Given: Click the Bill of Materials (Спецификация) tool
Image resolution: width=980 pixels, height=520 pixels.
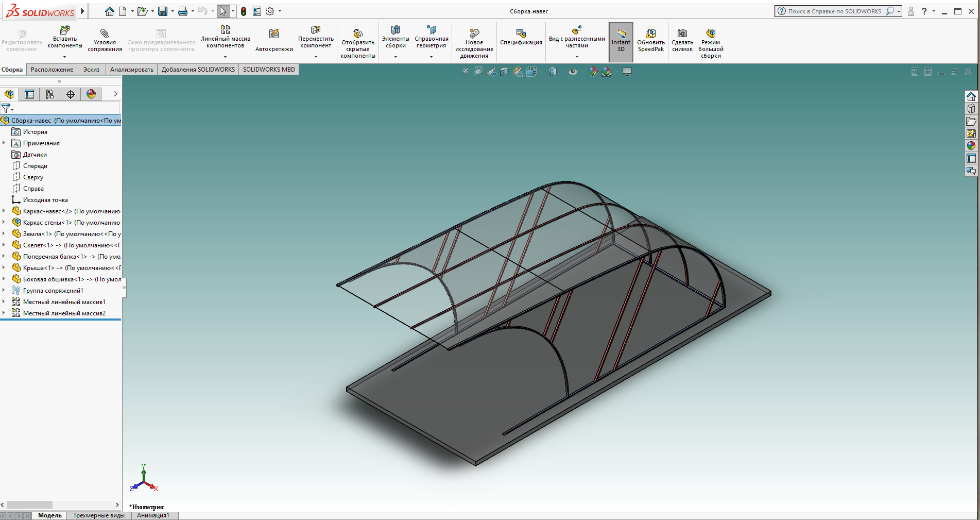Looking at the screenshot, I should tap(521, 37).
